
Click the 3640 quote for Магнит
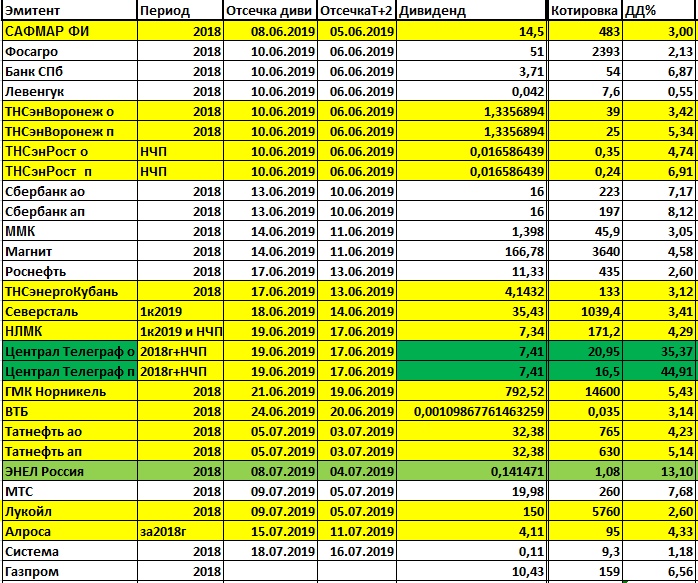(x=585, y=251)
